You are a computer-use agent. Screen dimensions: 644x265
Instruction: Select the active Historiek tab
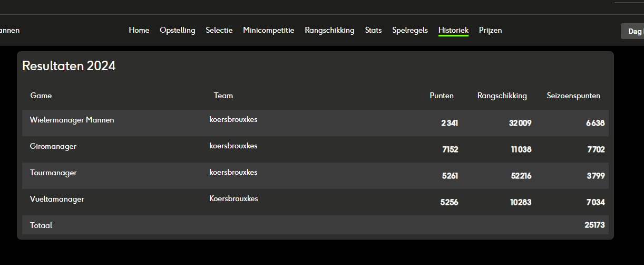[453, 30]
